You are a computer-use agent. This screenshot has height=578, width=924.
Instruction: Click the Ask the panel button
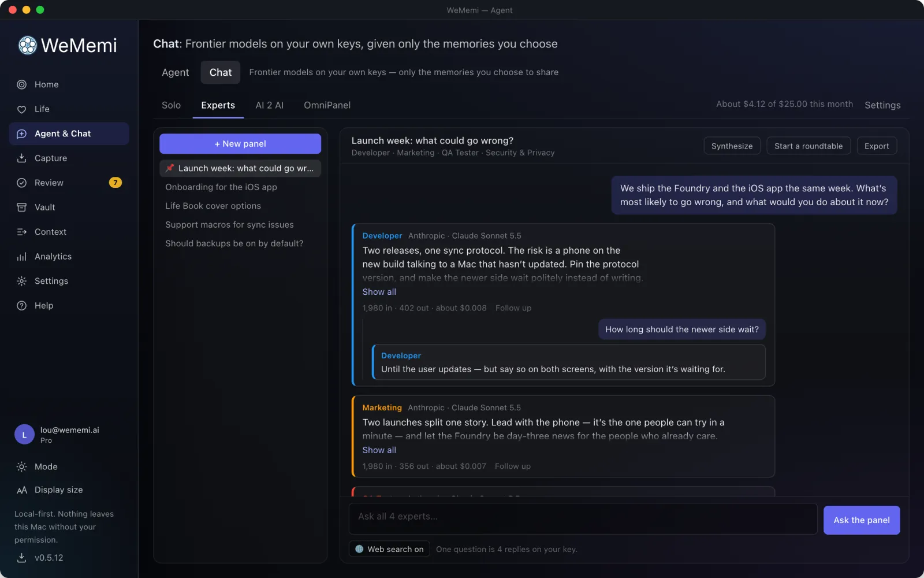(x=862, y=520)
